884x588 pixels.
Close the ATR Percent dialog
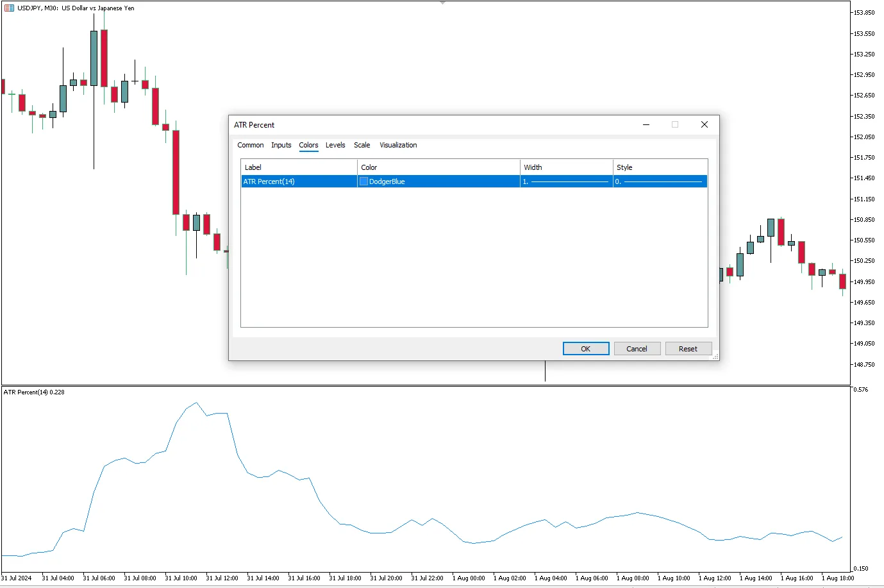704,124
